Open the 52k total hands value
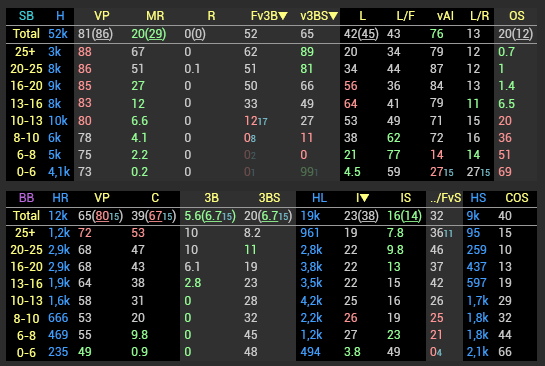The height and width of the screenshot is (366, 545). point(58,34)
